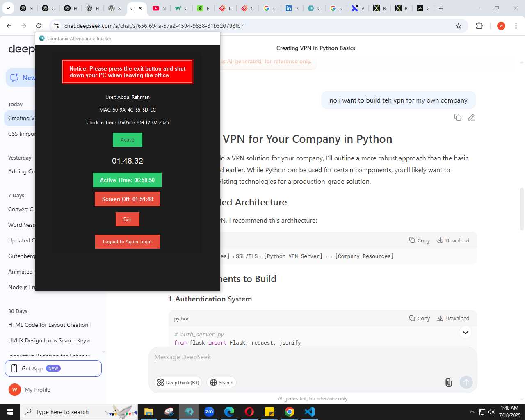The width and height of the screenshot is (525, 420).
Task: Attach a file with the paperclip icon
Action: tap(449, 383)
